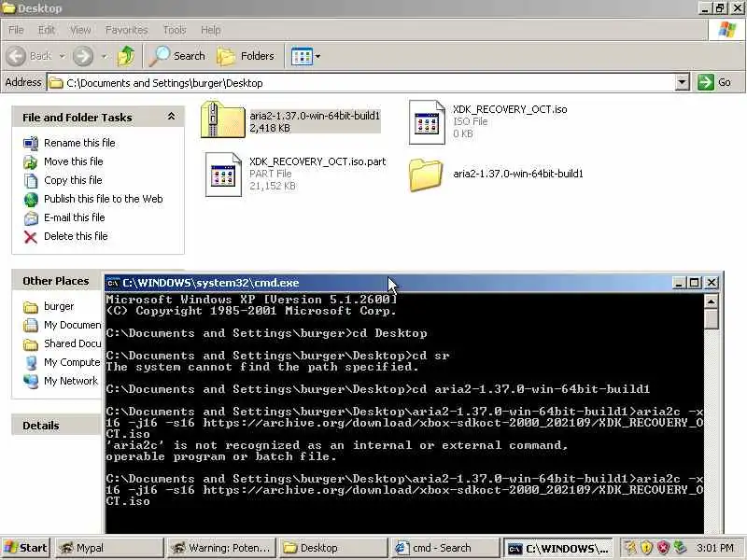
Task: Open the Edit menu
Action: 46,30
